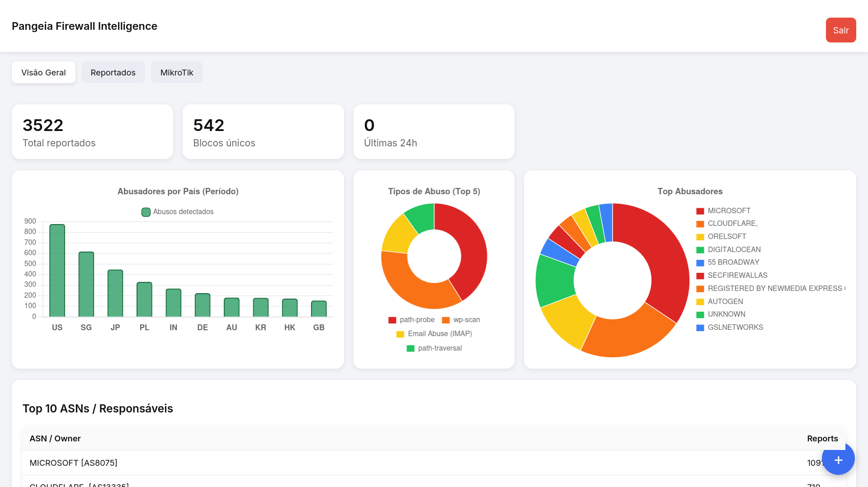Click MICROSOFT red legend swatch
The image size is (868, 487).
(700, 211)
